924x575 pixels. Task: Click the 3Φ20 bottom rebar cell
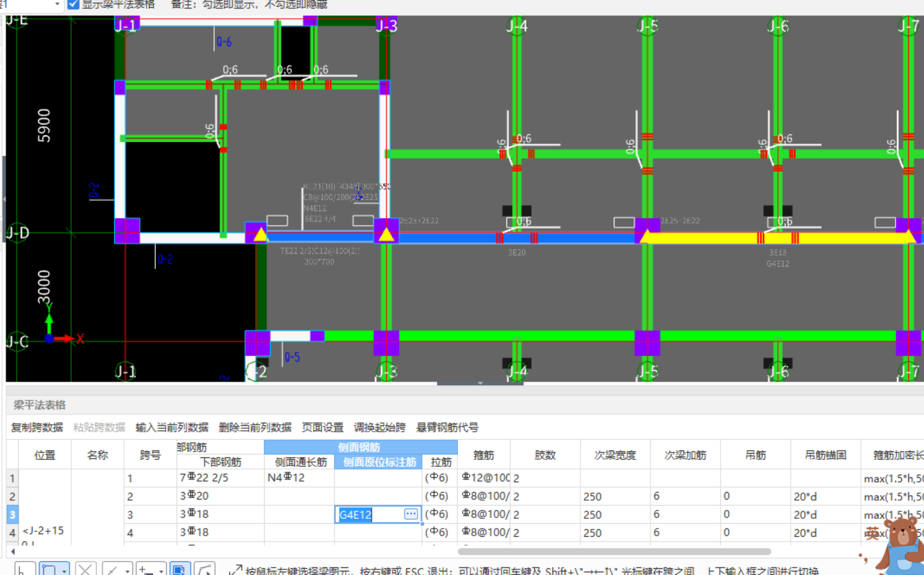(x=220, y=496)
